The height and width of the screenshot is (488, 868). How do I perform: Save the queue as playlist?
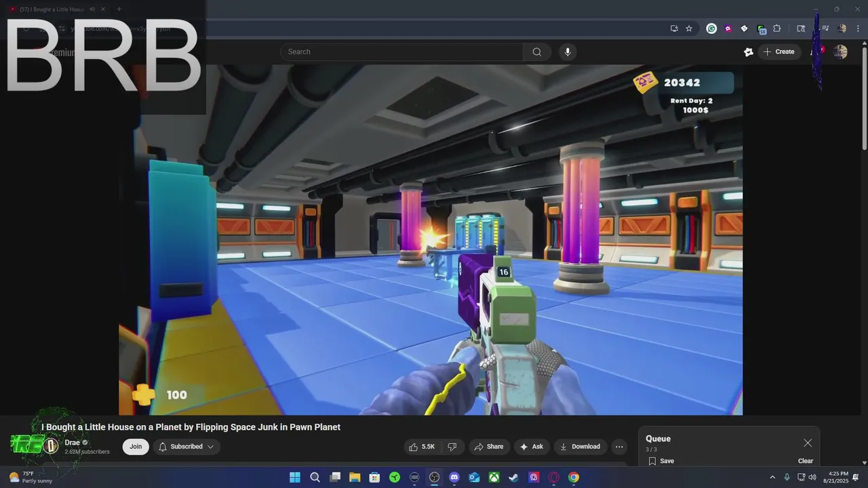[x=661, y=461]
